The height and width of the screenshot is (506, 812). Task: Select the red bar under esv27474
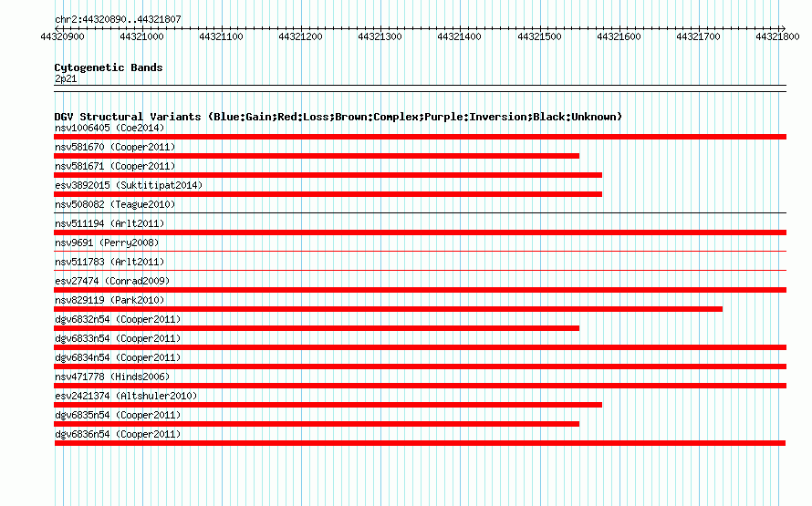point(420,290)
